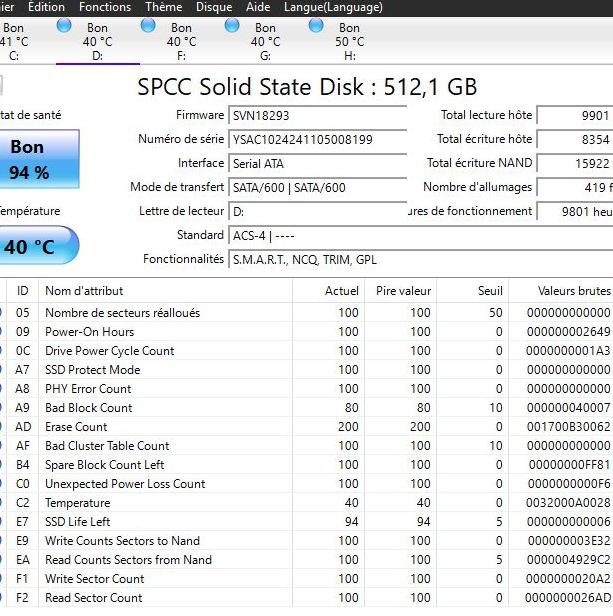The image size is (613, 616).
Task: Click the Total écriture NAND value 15922
Action: coord(575,163)
